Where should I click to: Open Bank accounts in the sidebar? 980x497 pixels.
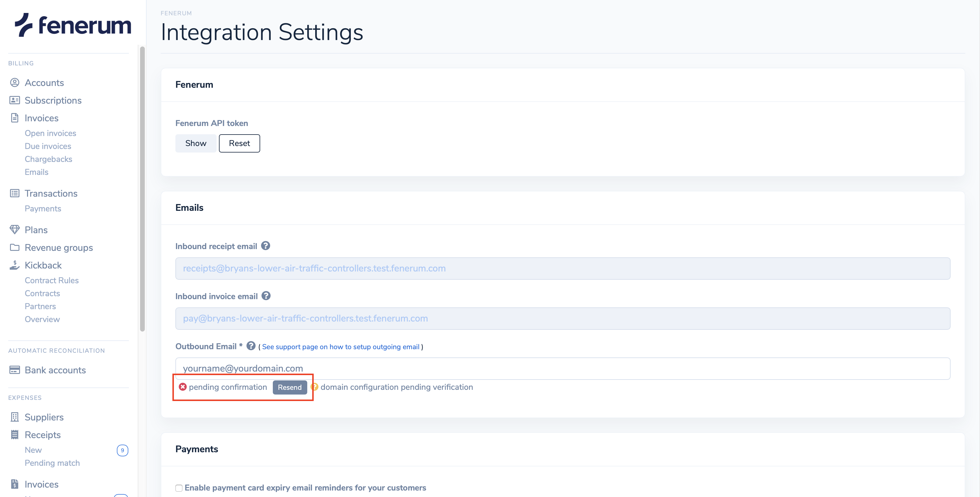tap(55, 370)
